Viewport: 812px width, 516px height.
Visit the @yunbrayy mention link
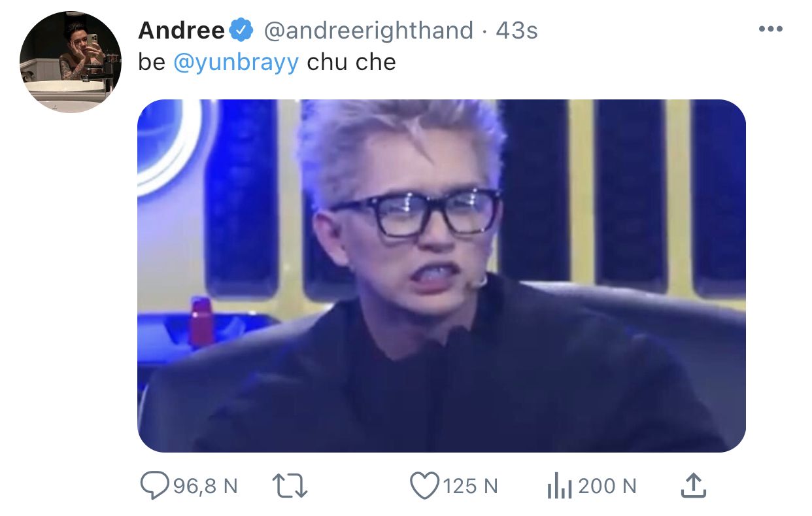coord(236,63)
